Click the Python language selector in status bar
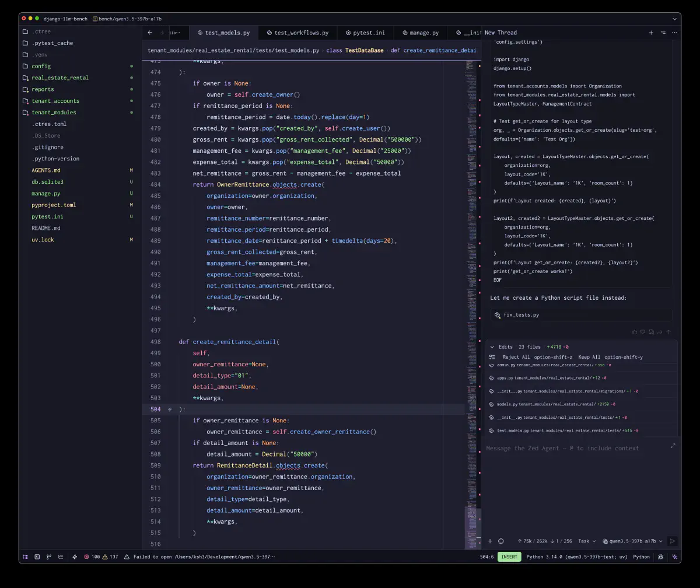 [641, 556]
